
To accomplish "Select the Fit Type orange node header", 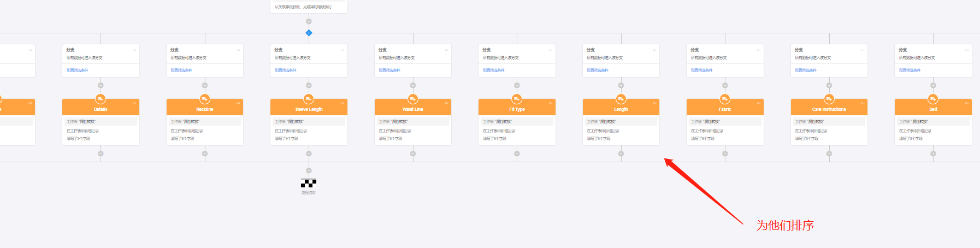I will (517, 109).
